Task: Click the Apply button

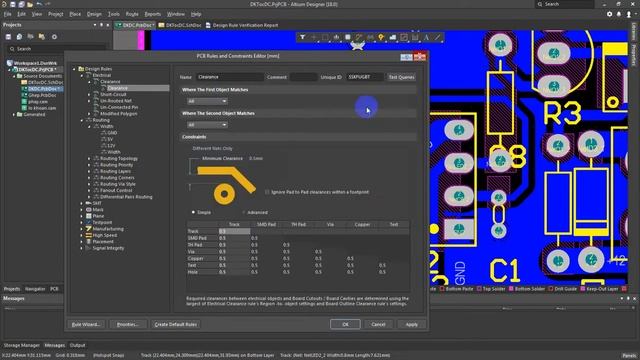Action: 411,324
